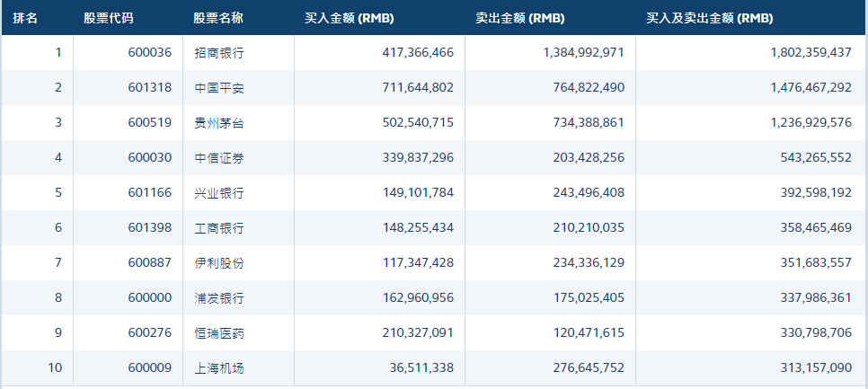The image size is (868, 389).
Task: Select stock code 601318
Action: [150, 87]
